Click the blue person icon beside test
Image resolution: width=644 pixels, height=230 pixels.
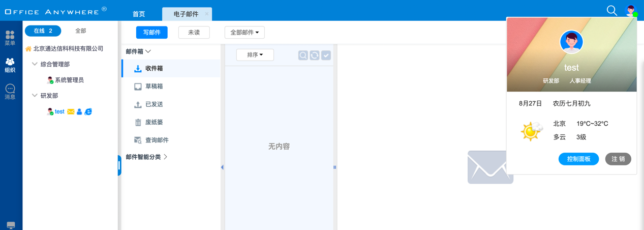click(79, 111)
